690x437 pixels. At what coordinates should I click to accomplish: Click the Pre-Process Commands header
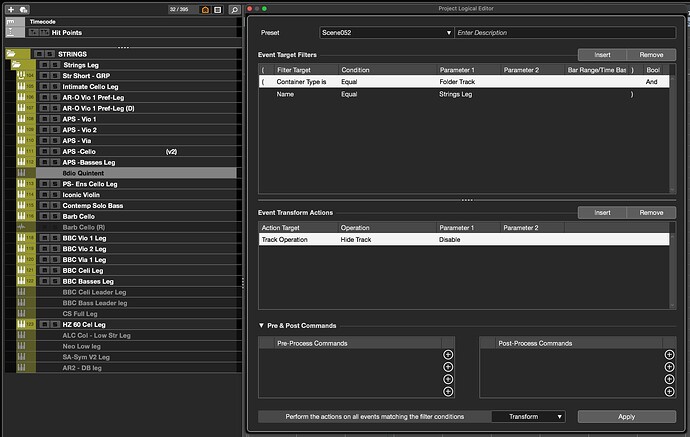pyautogui.click(x=358, y=343)
